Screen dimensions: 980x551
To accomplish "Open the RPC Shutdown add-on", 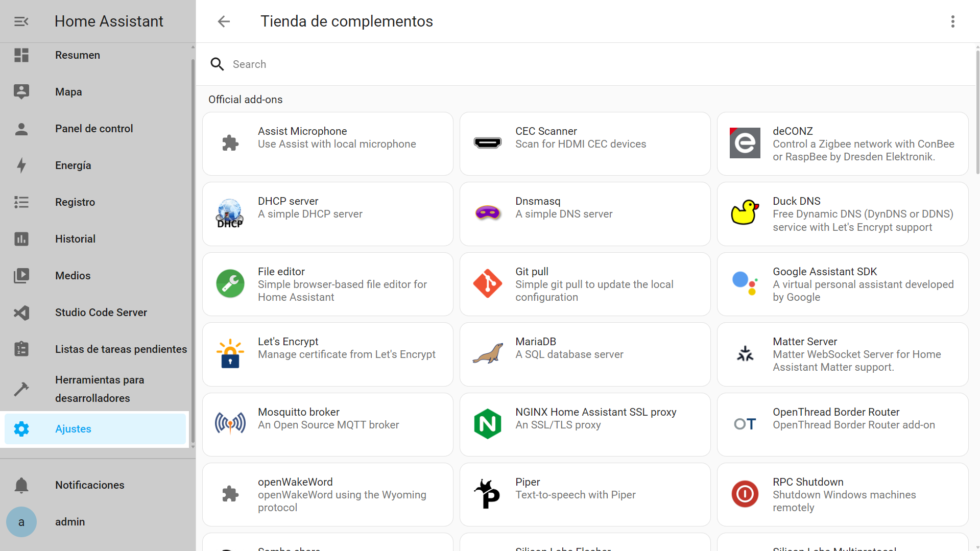I will pos(842,494).
